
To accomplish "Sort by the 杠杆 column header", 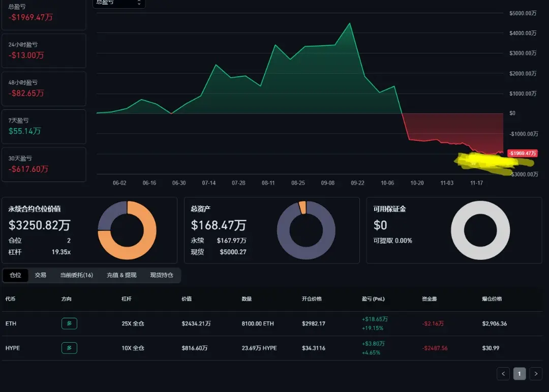I will (127, 299).
